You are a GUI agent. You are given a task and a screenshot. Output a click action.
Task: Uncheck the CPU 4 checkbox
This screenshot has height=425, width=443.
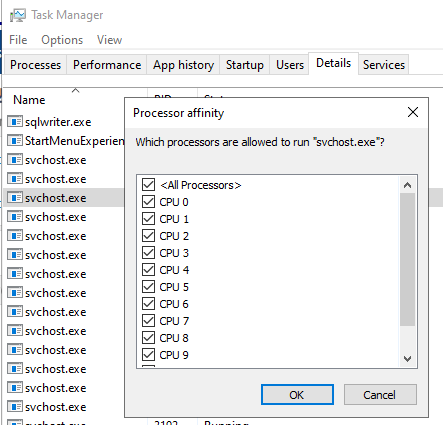148,269
